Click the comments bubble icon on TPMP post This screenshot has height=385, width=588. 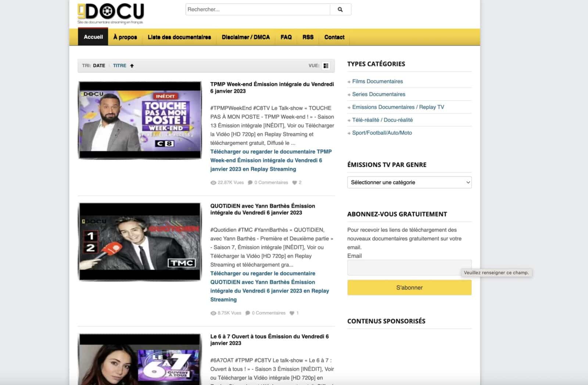250,183
